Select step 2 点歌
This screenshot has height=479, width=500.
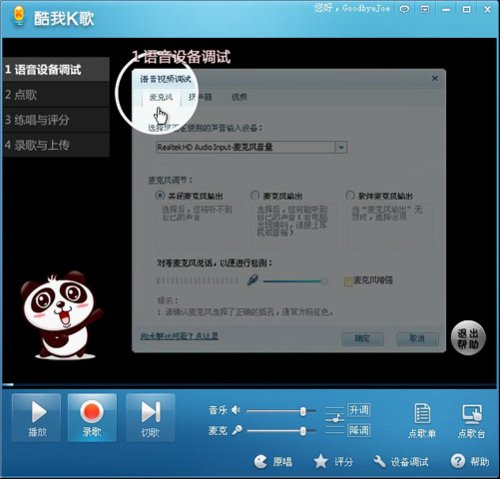coord(56,95)
